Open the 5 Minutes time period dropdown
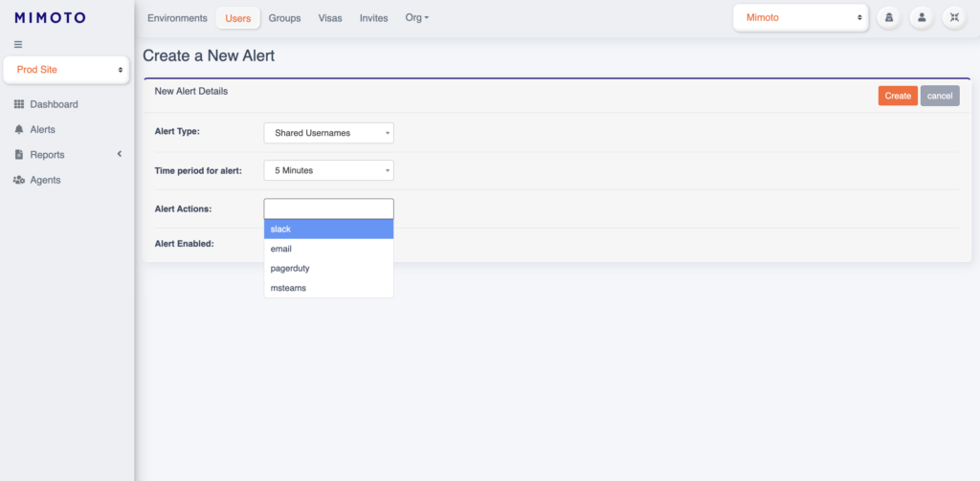Viewport: 980px width, 481px height. click(328, 170)
